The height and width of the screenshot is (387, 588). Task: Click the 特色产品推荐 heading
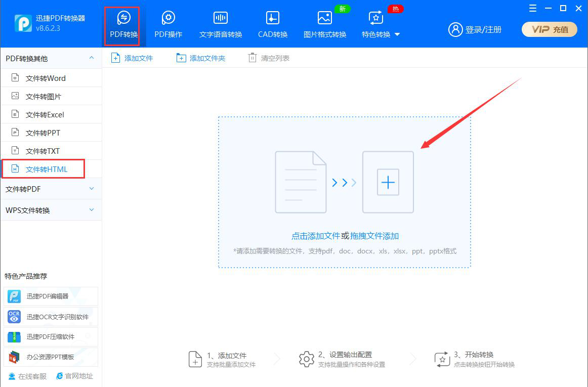tap(26, 276)
